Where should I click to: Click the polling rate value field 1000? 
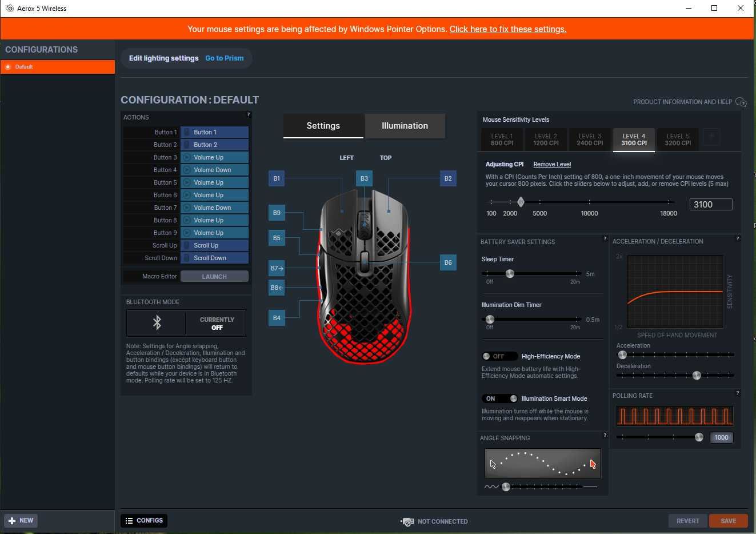pyautogui.click(x=722, y=437)
